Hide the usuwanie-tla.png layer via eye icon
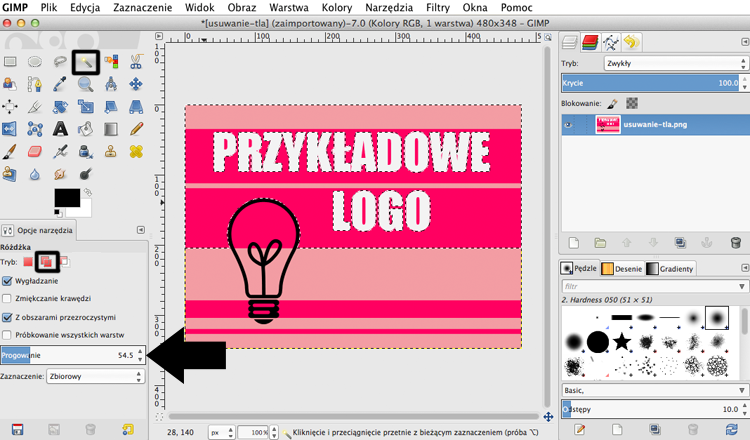This screenshot has height=440, width=750. tap(568, 125)
